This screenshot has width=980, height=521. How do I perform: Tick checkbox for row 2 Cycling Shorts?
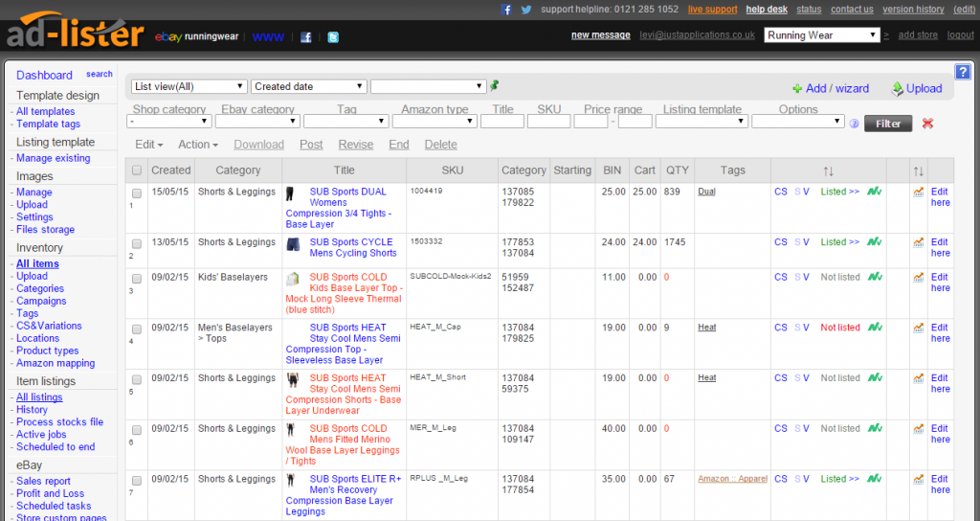click(137, 244)
